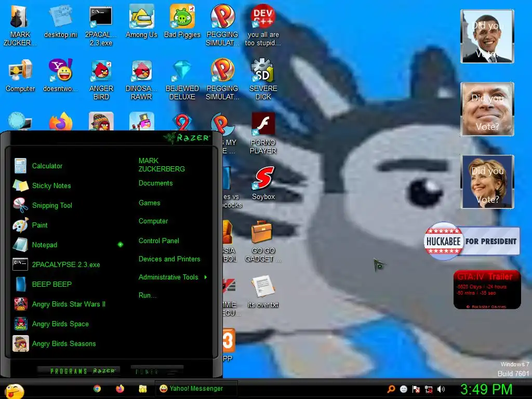This screenshot has width=532, height=399.
Task: Open the Computer desktop icon
Action: pos(20,75)
